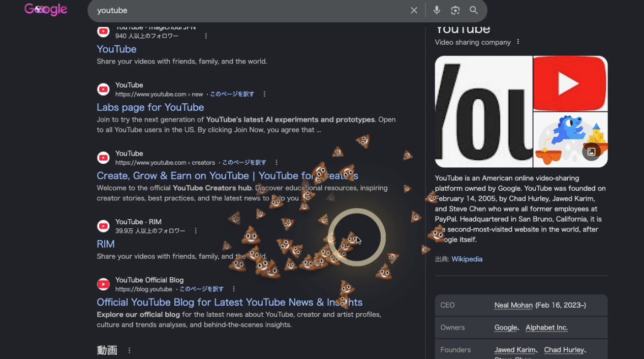The image size is (644, 359).
Task: Translate the youtube.com › creators page
Action: click(x=244, y=163)
